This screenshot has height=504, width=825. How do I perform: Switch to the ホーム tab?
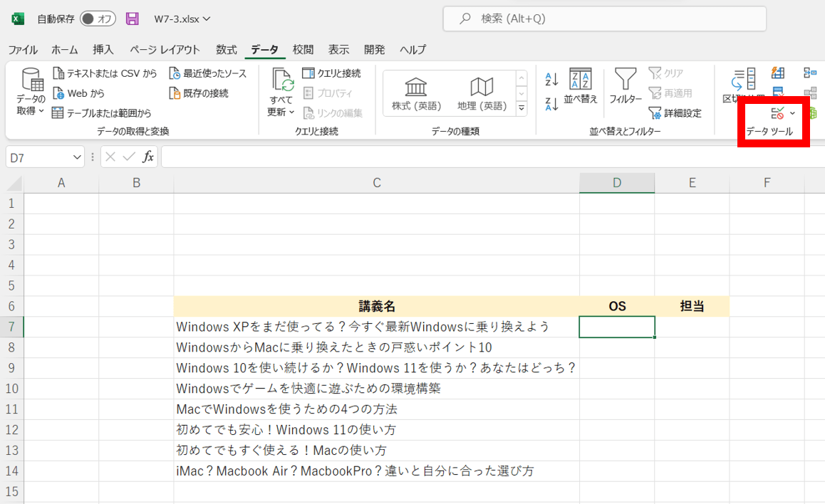point(65,49)
